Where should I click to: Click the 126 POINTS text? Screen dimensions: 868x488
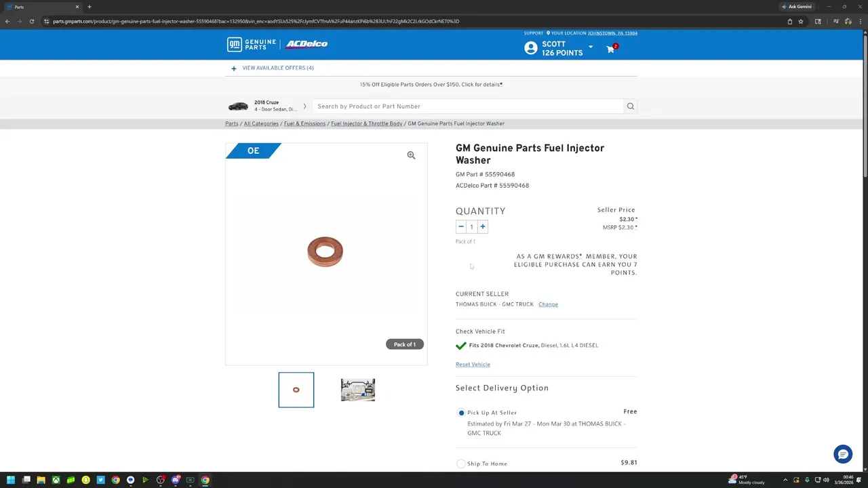click(562, 53)
